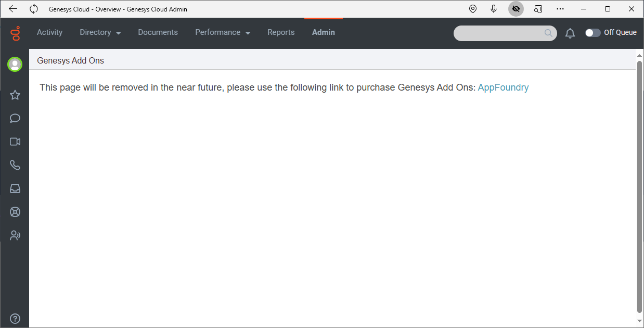Open Favorites star in sidebar
The height and width of the screenshot is (328, 644).
pyautogui.click(x=15, y=95)
